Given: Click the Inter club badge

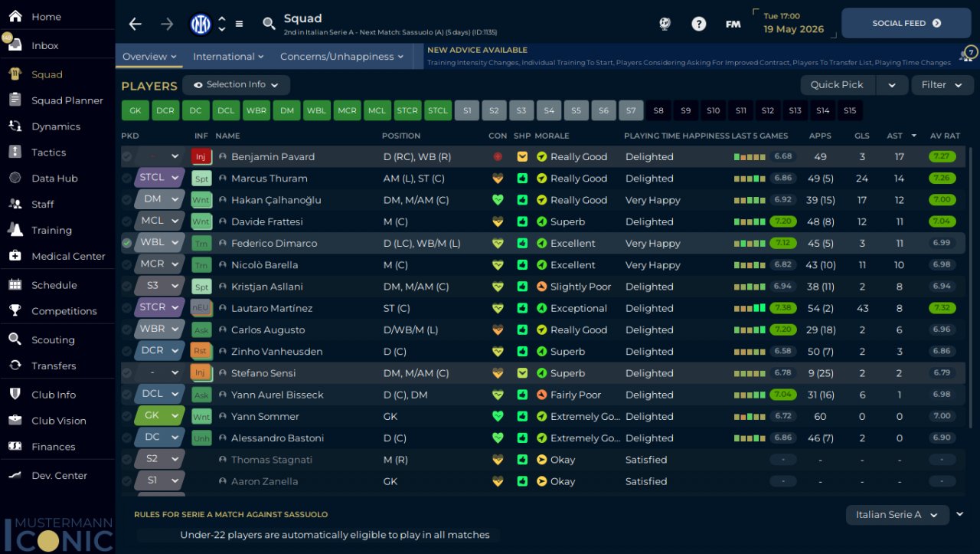Looking at the screenshot, I should (x=201, y=24).
